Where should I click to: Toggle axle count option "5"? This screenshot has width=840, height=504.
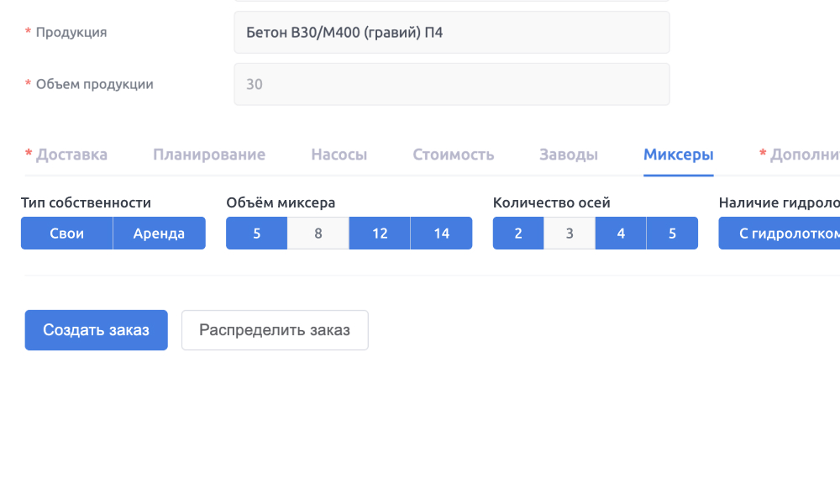tap(672, 233)
